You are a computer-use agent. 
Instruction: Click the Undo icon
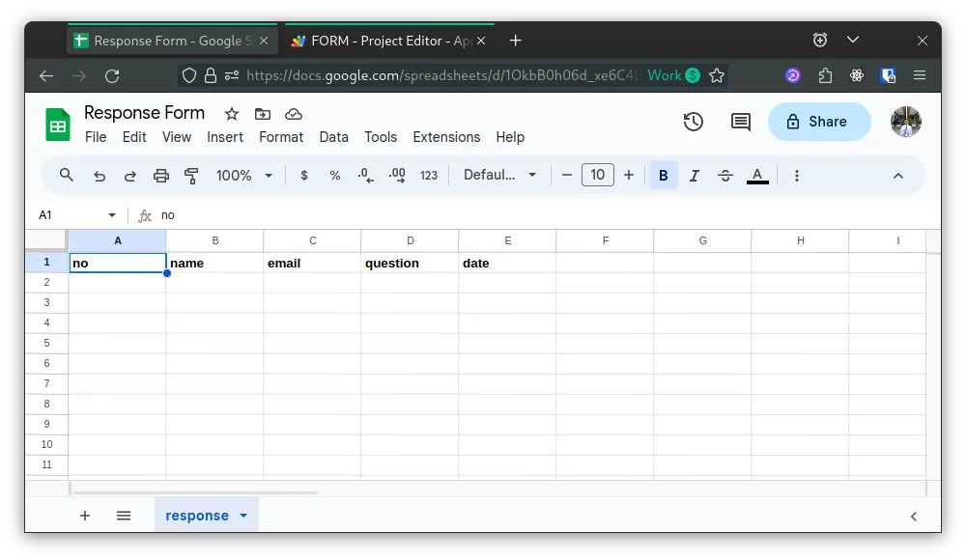pyautogui.click(x=99, y=175)
